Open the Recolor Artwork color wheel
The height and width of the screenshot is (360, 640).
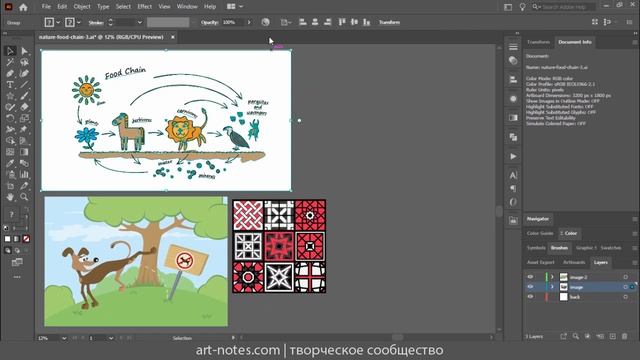click(x=265, y=22)
